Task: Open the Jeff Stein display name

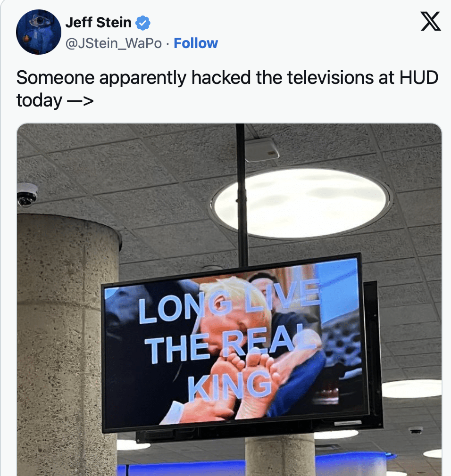Action: 98,23
